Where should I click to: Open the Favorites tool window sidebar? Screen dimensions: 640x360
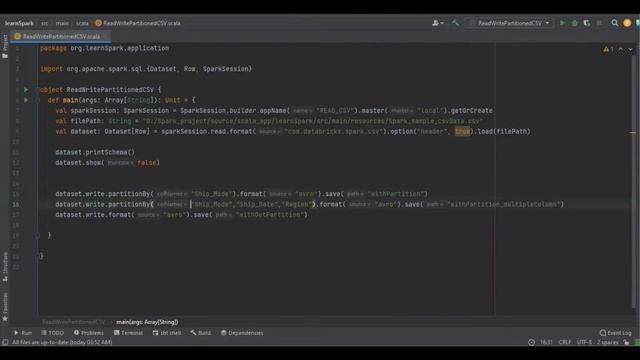click(5, 307)
